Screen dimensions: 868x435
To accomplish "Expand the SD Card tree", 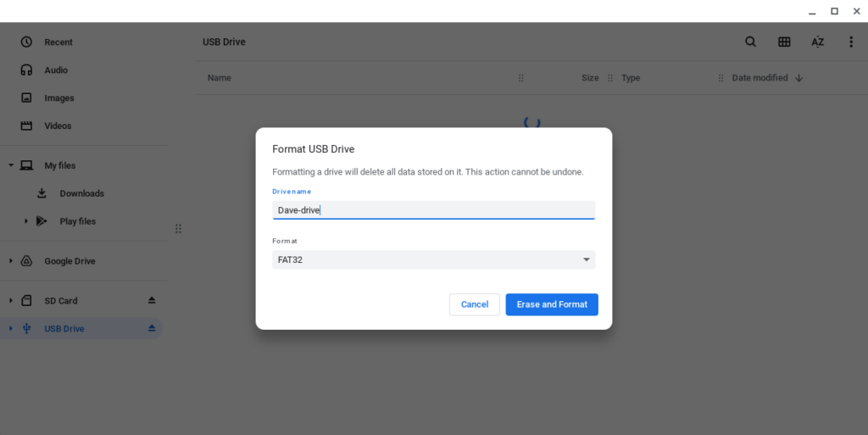I will tap(10, 300).
